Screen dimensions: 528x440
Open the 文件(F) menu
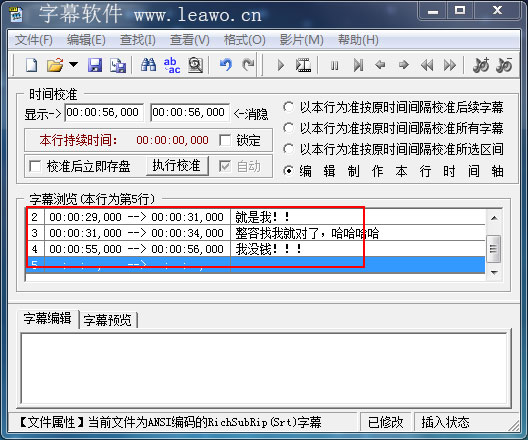click(34, 40)
